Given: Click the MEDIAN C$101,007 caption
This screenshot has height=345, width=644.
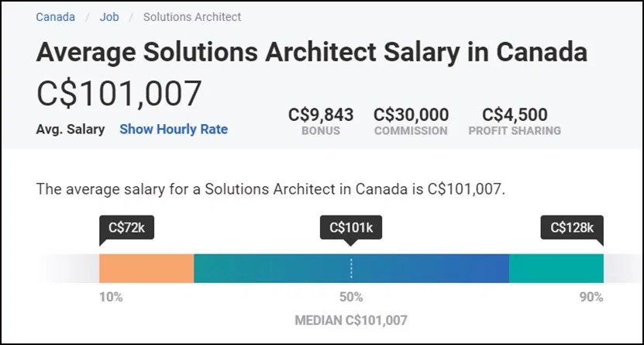Looking at the screenshot, I should coord(351,320).
